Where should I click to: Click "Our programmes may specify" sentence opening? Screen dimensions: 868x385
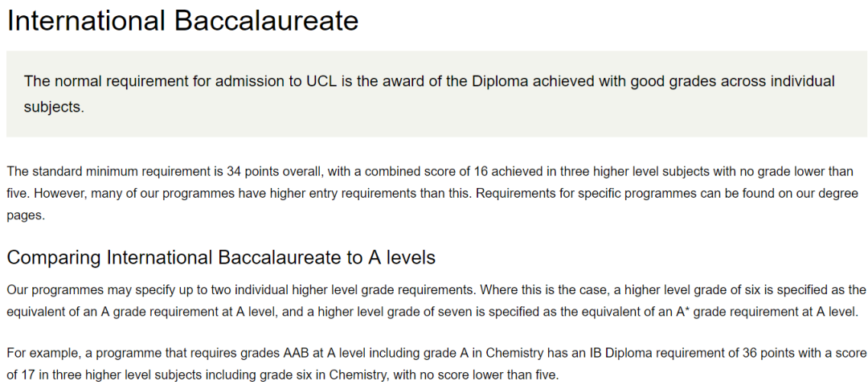(x=76, y=289)
